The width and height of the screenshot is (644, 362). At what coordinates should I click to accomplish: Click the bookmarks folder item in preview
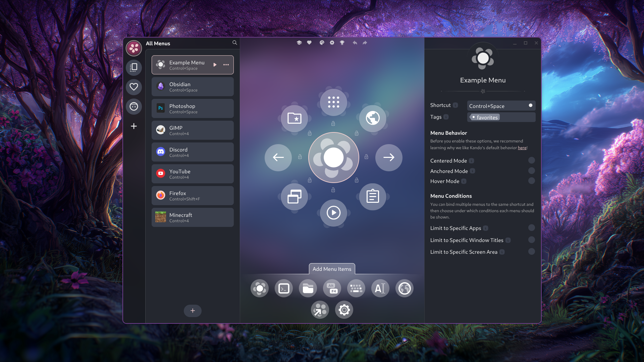pos(294,118)
